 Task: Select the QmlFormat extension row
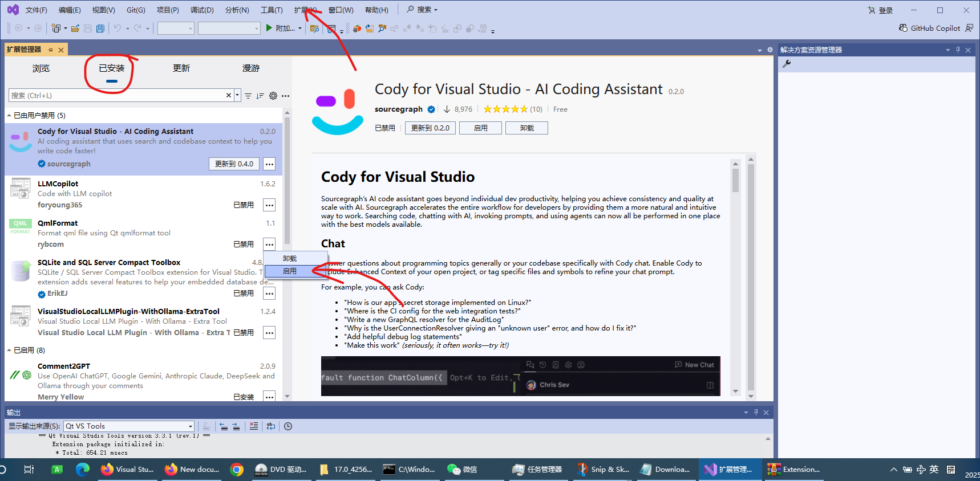click(143, 234)
